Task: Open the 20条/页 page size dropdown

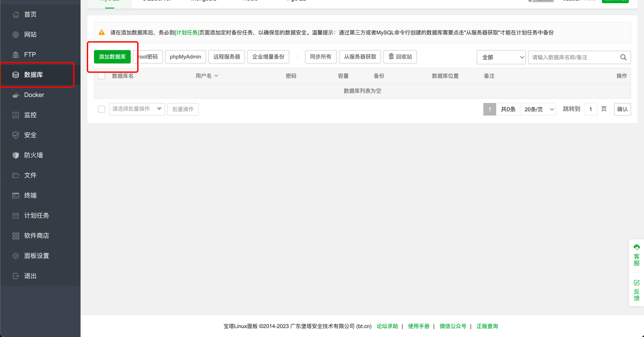Action: (x=538, y=109)
